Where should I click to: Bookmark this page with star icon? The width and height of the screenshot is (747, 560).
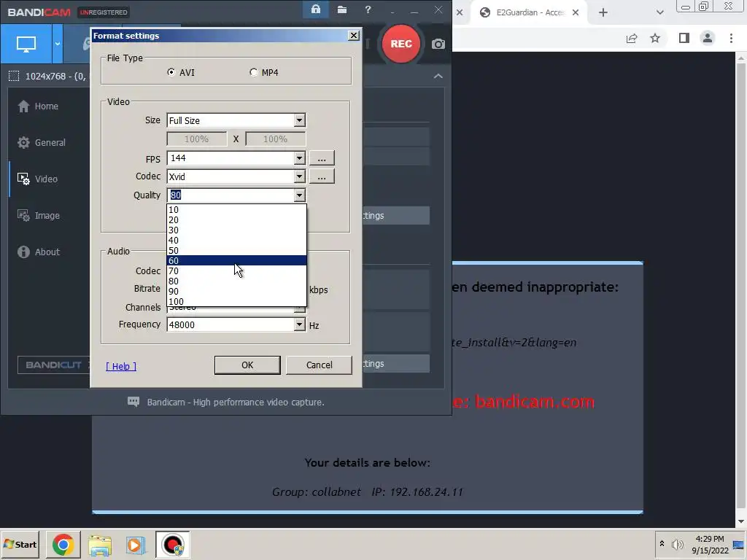(656, 38)
